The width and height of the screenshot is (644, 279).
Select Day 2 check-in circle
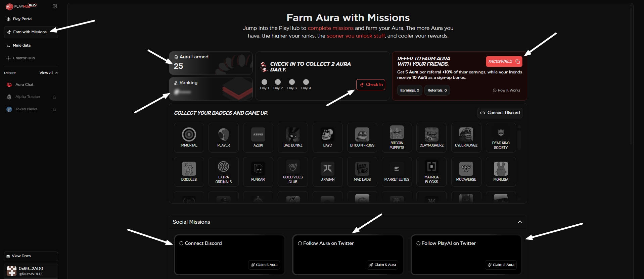pos(278,82)
